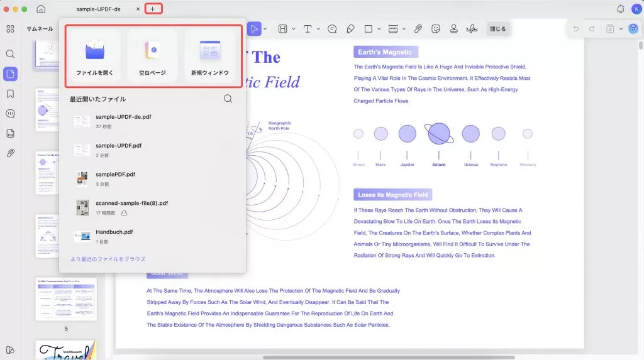Click the save icon in top toolbar
This screenshot has width=644, height=360.
tap(610, 29)
